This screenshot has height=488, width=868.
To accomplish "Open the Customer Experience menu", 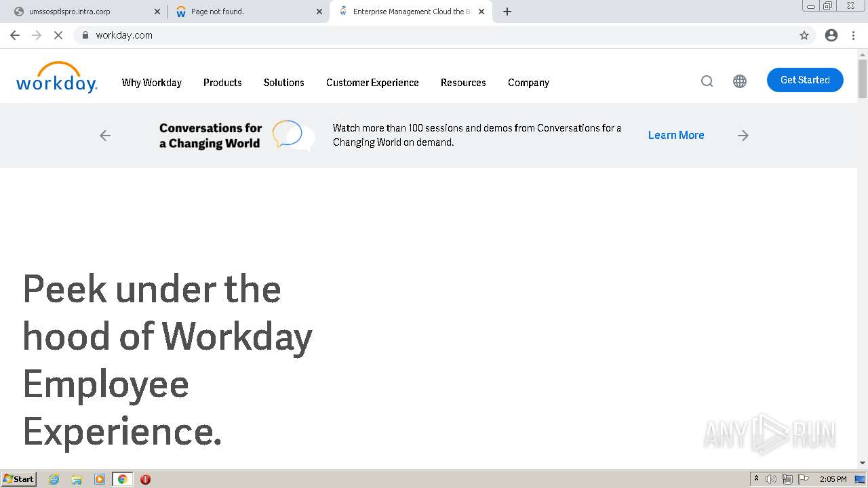I will [372, 83].
